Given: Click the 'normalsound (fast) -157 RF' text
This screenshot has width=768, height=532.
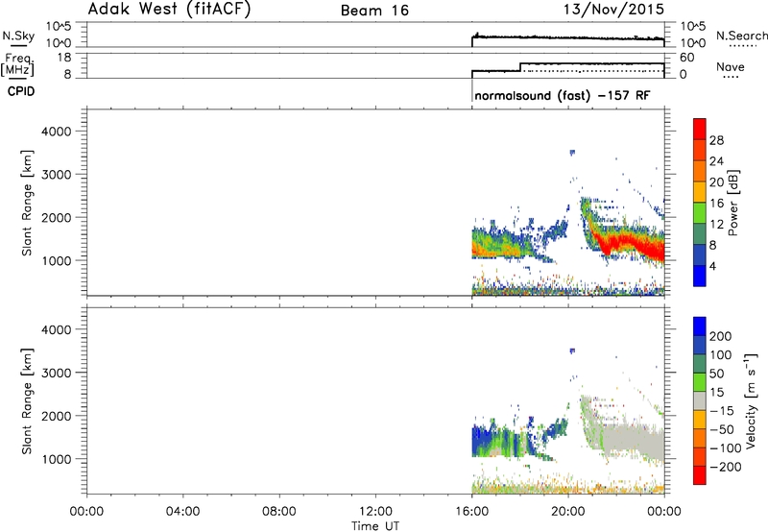Looking at the screenshot, I should tap(563, 95).
